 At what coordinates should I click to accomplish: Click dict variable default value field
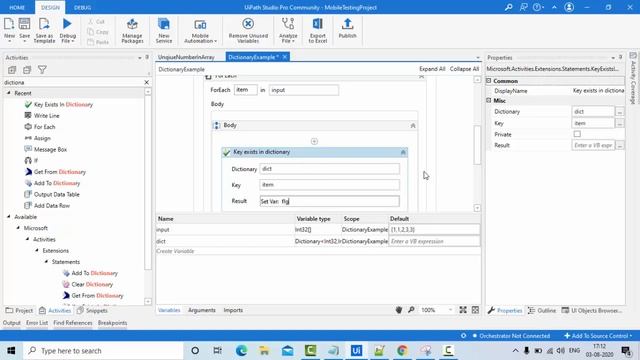(434, 241)
